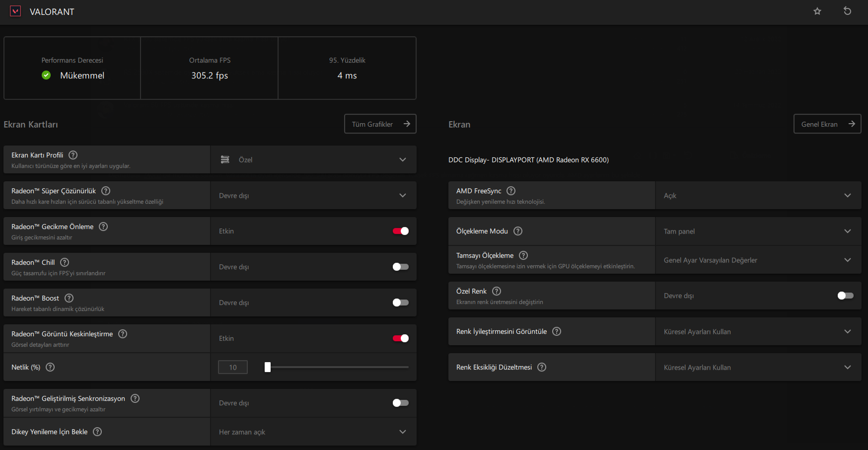Click help icon beside AMD FreeSync
The height and width of the screenshot is (450, 868).
tap(511, 191)
